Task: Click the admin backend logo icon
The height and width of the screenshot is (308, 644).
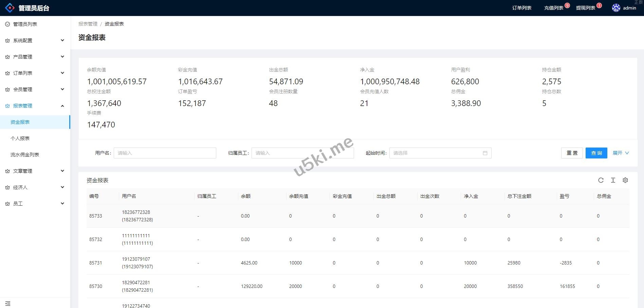Action: 10,8
